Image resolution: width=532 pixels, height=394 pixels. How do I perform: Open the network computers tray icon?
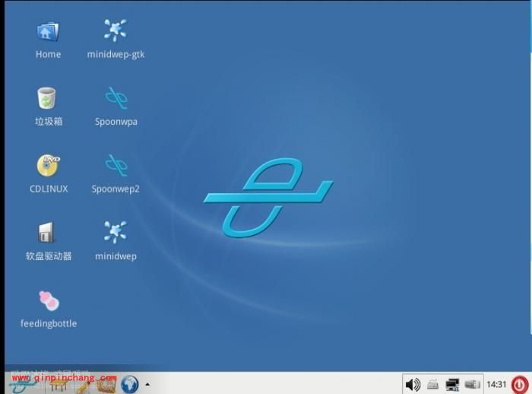(x=452, y=385)
